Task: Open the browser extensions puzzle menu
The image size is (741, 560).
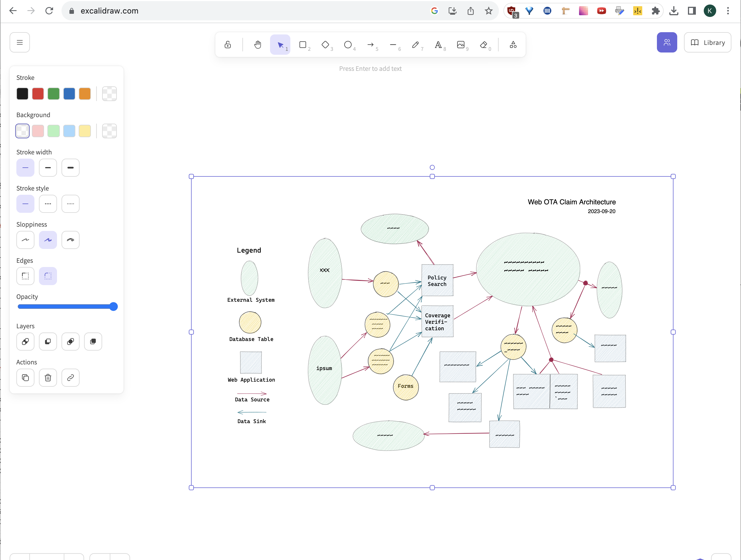Action: click(x=655, y=11)
